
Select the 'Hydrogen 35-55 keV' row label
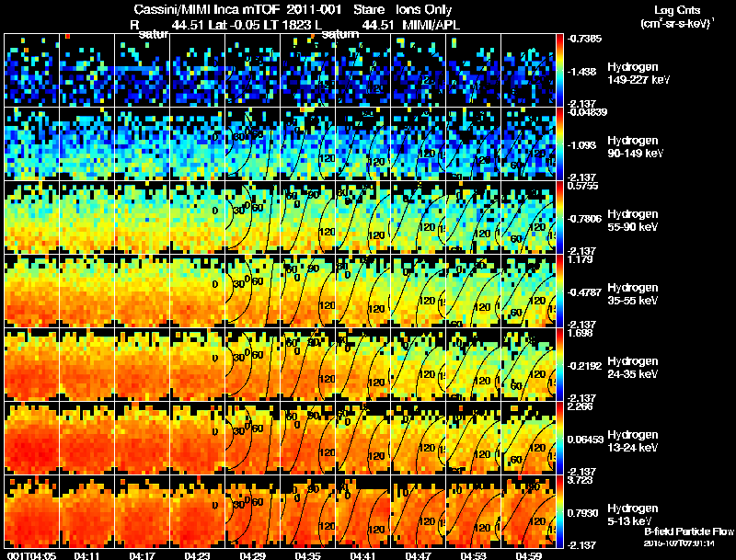pyautogui.click(x=633, y=294)
